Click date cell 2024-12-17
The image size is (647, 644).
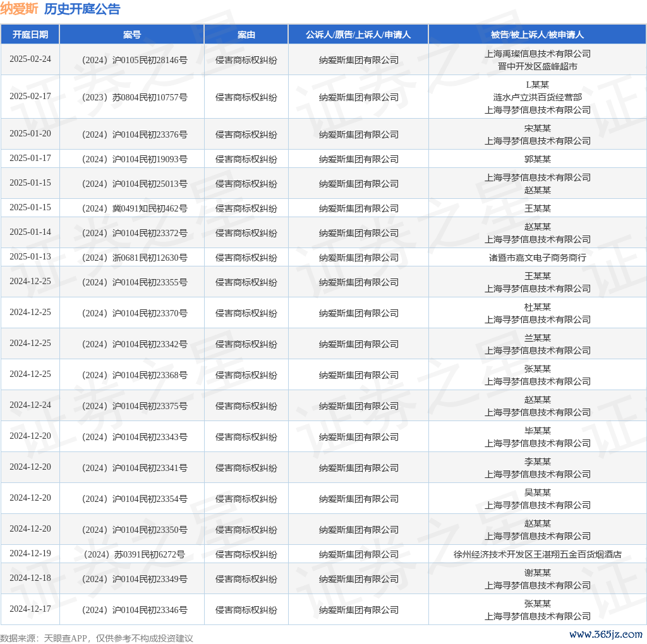pyautogui.click(x=30, y=609)
